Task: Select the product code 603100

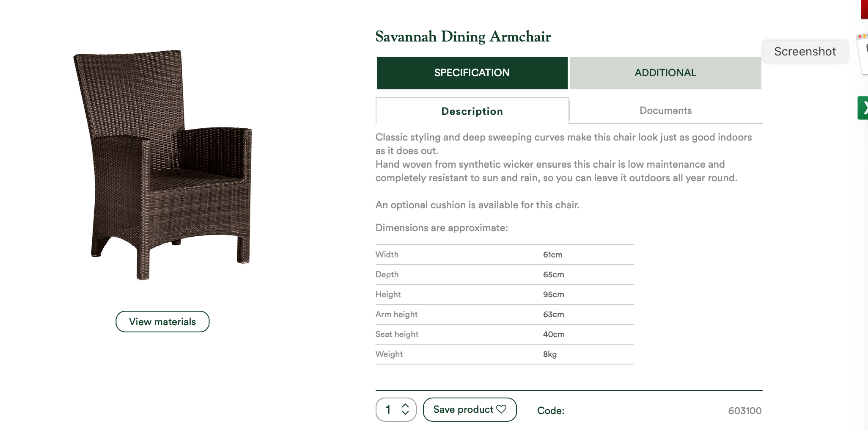Action: pos(745,411)
